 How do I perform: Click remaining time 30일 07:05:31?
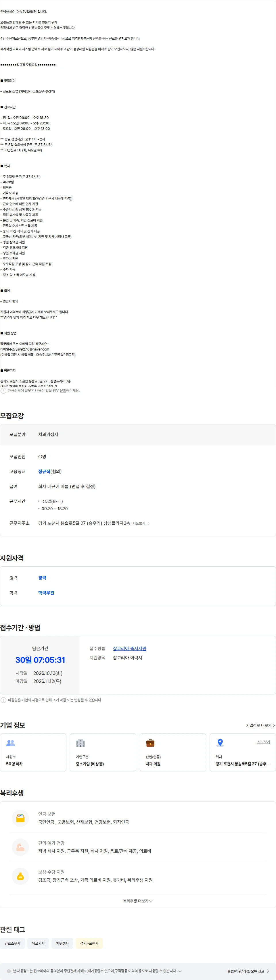click(x=40, y=660)
